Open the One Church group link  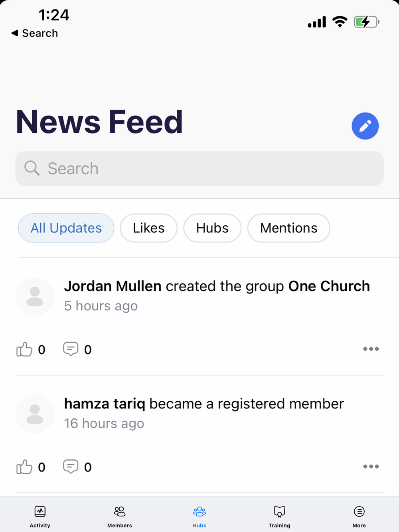tap(329, 286)
